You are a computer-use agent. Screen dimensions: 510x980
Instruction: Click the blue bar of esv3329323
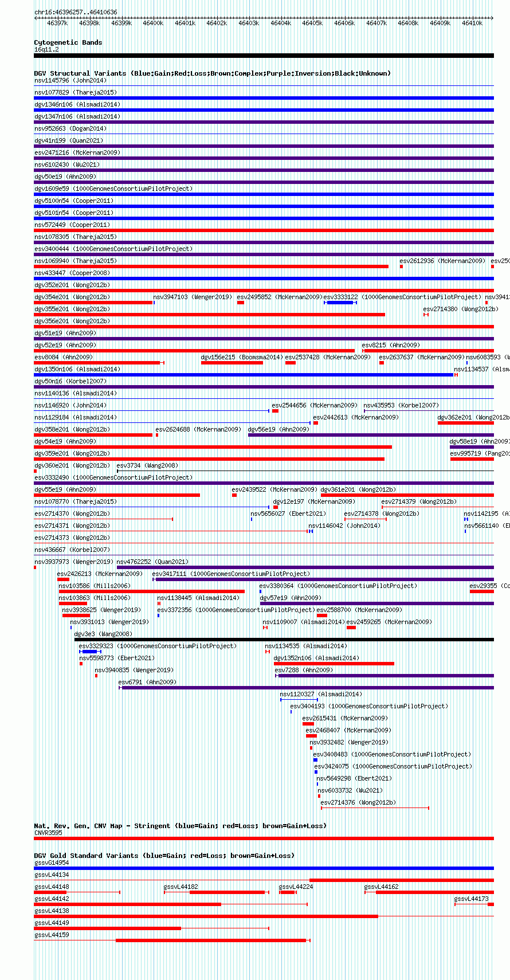(90, 652)
